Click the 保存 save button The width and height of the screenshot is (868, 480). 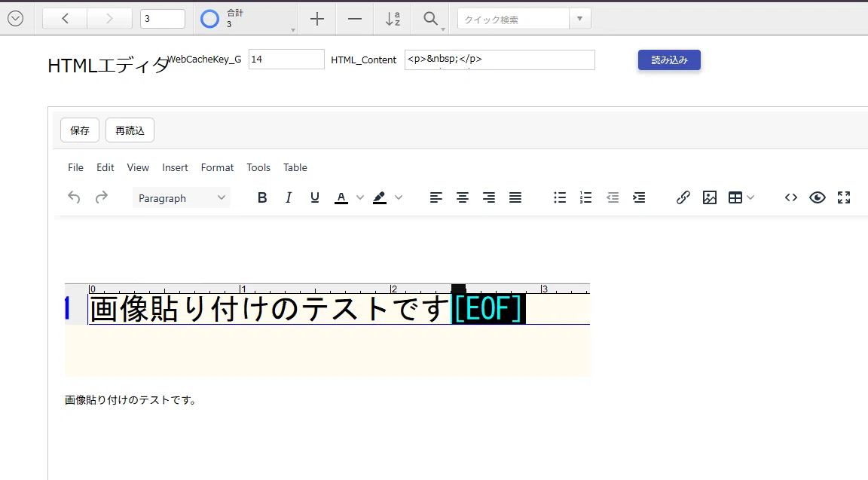click(x=80, y=130)
